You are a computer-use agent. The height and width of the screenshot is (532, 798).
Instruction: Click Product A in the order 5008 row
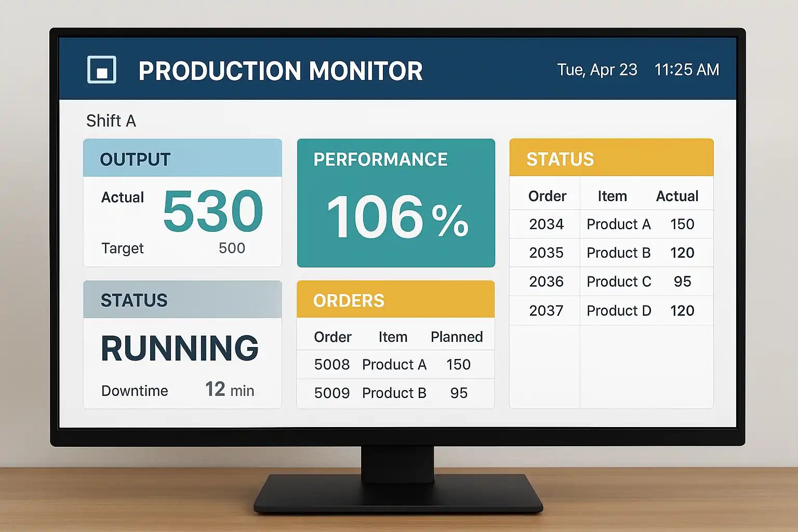(x=394, y=365)
